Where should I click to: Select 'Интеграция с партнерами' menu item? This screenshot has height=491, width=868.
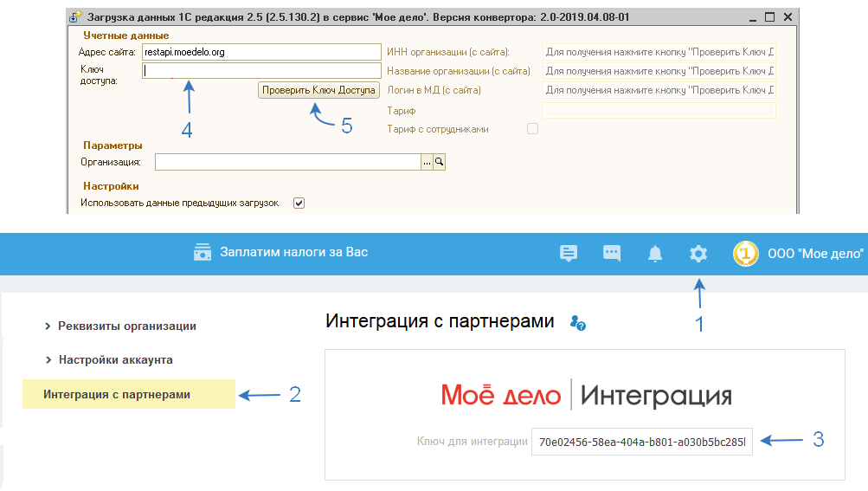(x=128, y=394)
